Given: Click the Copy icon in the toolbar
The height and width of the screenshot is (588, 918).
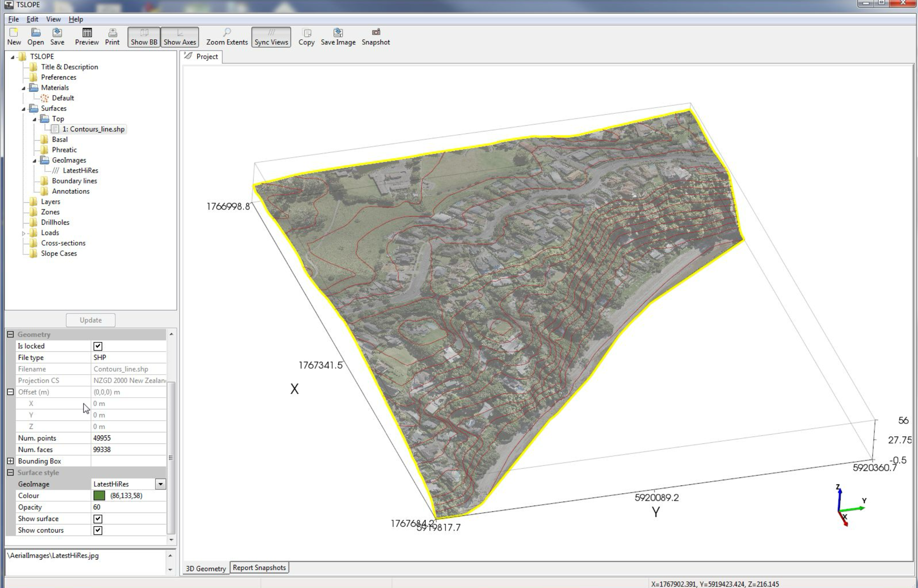Looking at the screenshot, I should pos(306,37).
